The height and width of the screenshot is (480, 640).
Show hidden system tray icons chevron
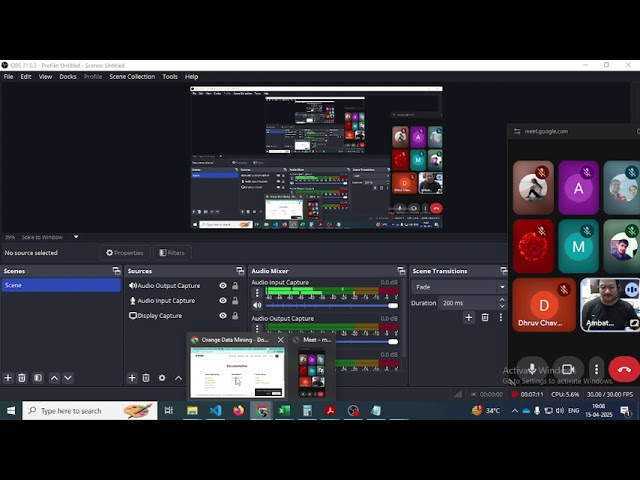(x=515, y=411)
